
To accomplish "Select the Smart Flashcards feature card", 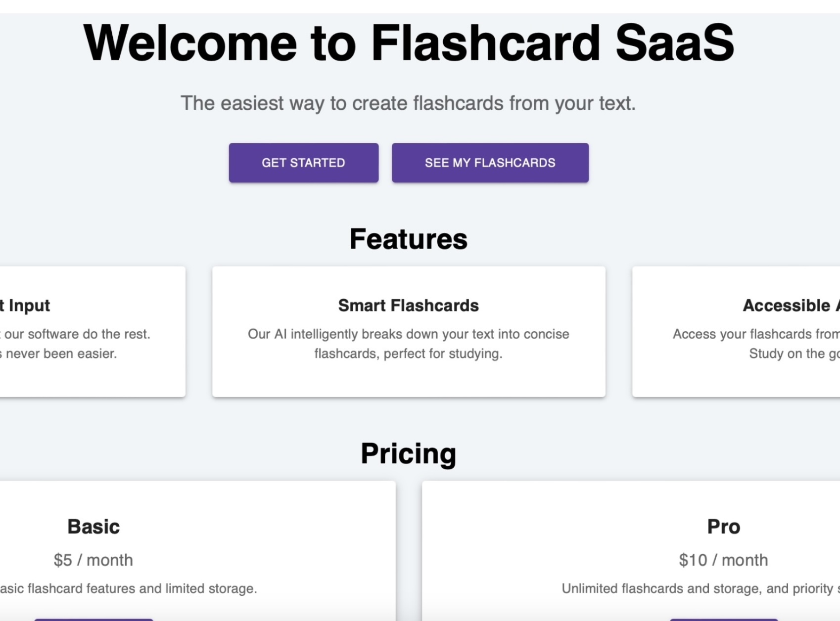I will [x=409, y=331].
